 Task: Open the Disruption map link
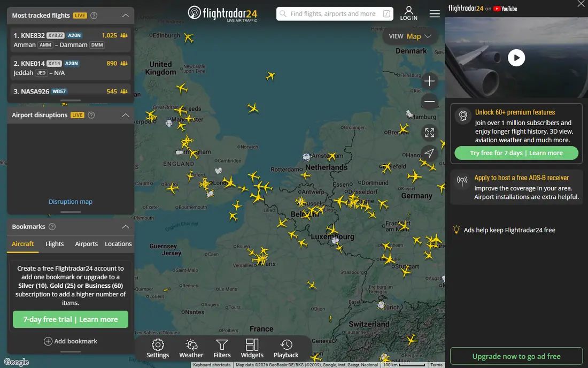(x=71, y=202)
